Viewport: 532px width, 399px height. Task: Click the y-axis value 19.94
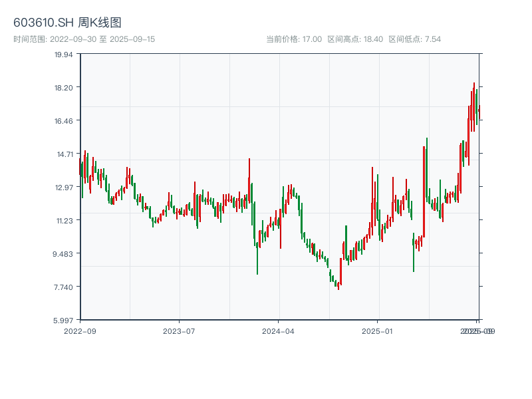63,55
